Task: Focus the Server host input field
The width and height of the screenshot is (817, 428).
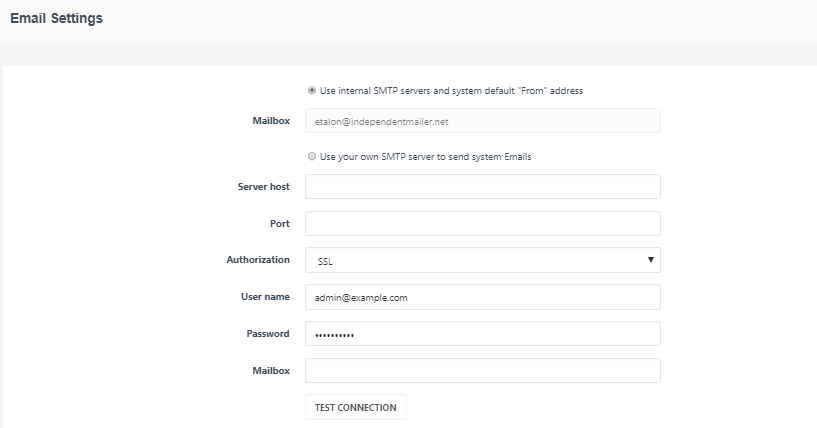Action: click(482, 187)
